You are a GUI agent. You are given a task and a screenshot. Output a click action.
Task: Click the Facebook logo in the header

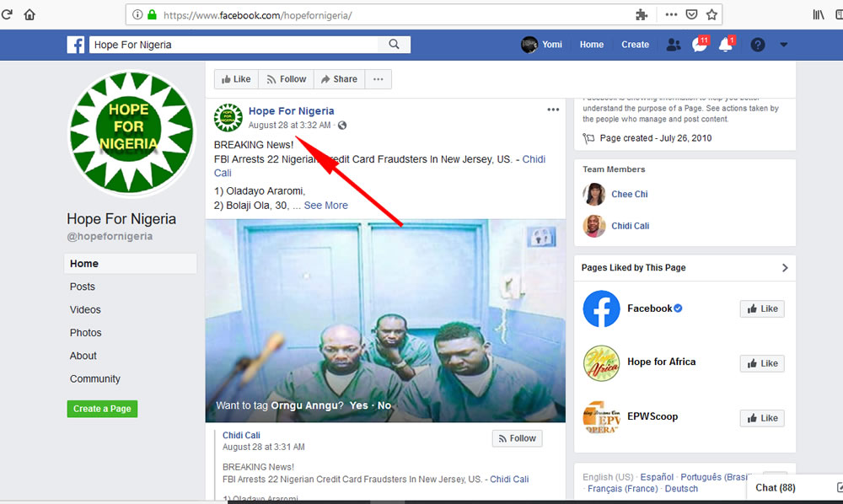(76, 45)
